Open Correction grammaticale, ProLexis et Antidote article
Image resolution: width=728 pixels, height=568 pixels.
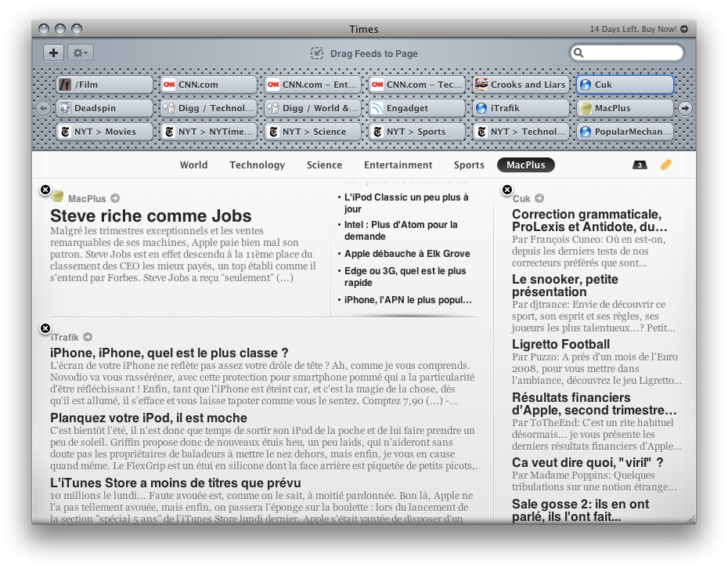coord(589,221)
